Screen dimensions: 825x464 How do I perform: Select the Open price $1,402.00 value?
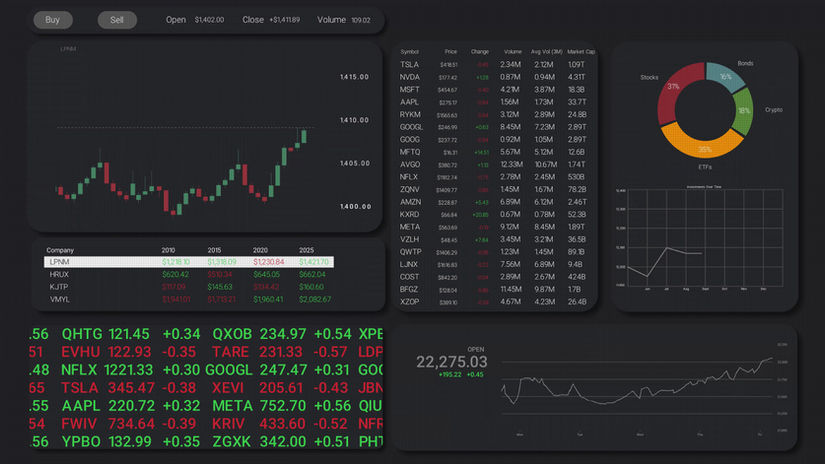tap(209, 20)
